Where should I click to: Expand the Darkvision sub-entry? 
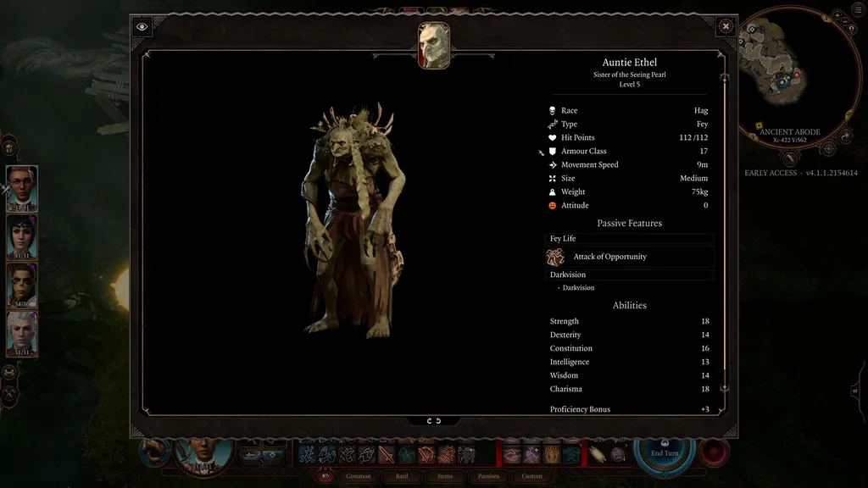579,287
